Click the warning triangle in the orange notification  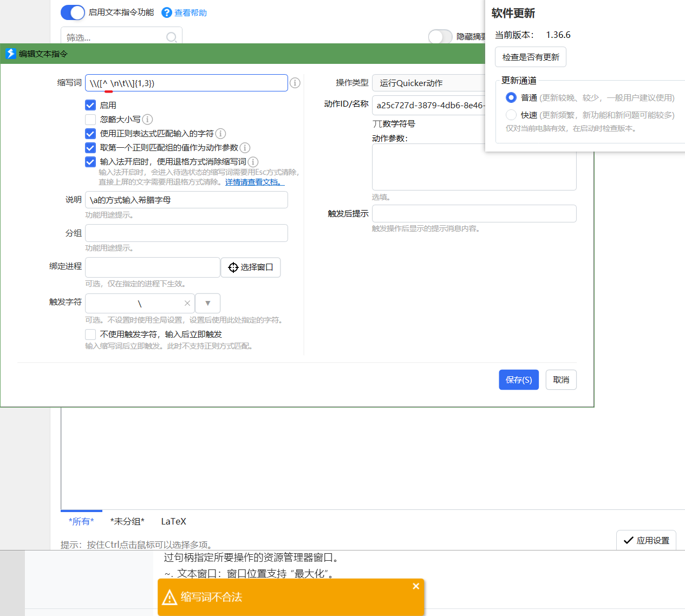pyautogui.click(x=169, y=597)
